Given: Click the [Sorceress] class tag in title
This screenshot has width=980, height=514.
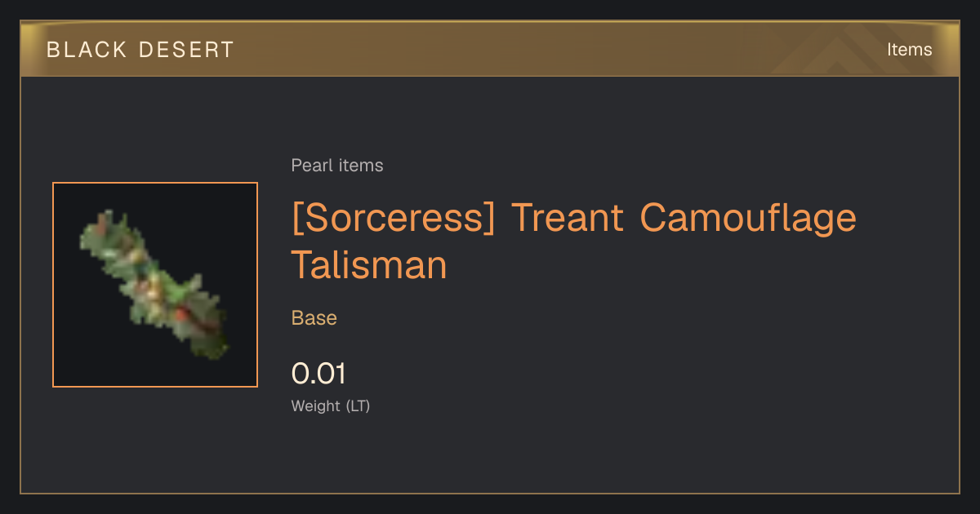Looking at the screenshot, I should (x=394, y=218).
